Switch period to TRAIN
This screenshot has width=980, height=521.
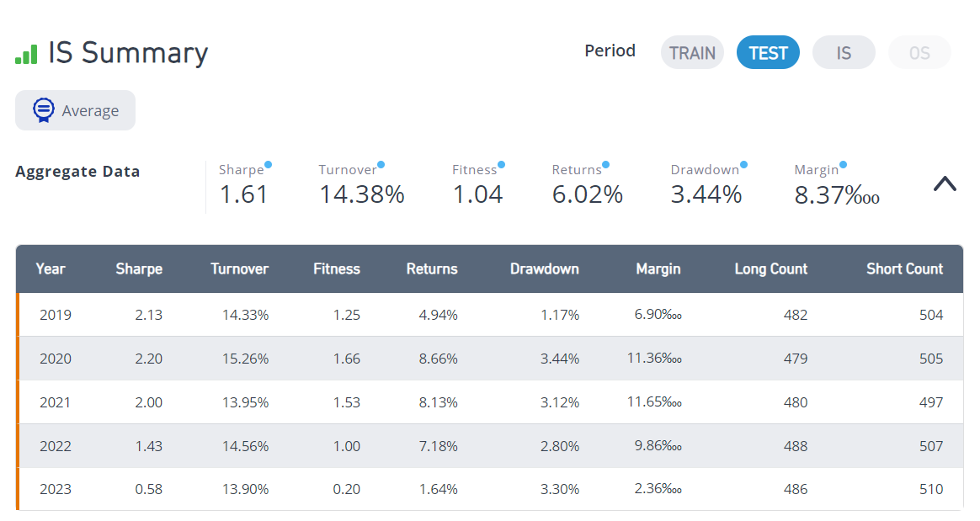[693, 52]
